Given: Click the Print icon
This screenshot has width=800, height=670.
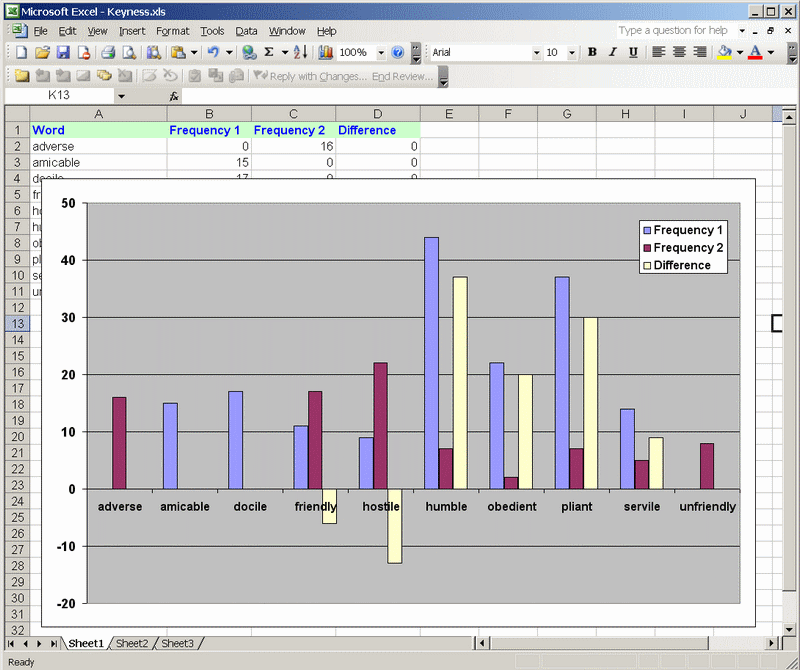Looking at the screenshot, I should tap(108, 52).
